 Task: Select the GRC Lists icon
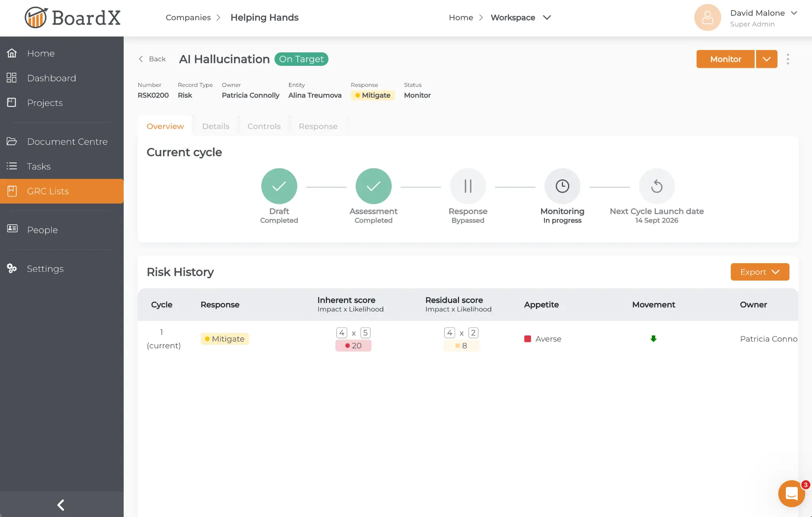12,191
